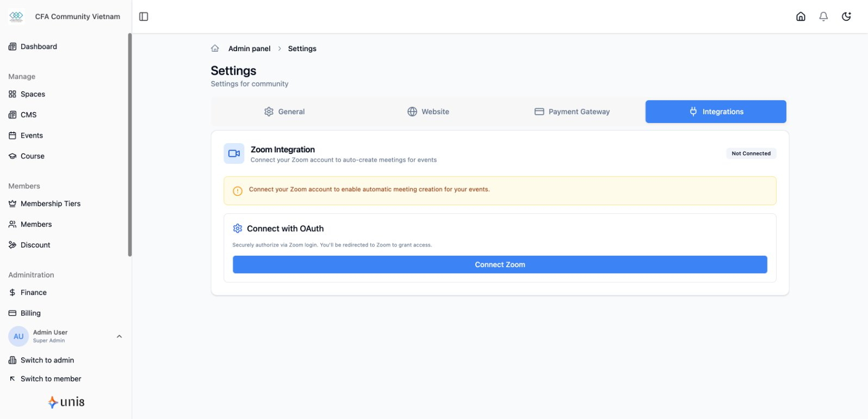This screenshot has width=868, height=419.
Task: Click the breadcrumb home icon
Action: click(x=215, y=48)
